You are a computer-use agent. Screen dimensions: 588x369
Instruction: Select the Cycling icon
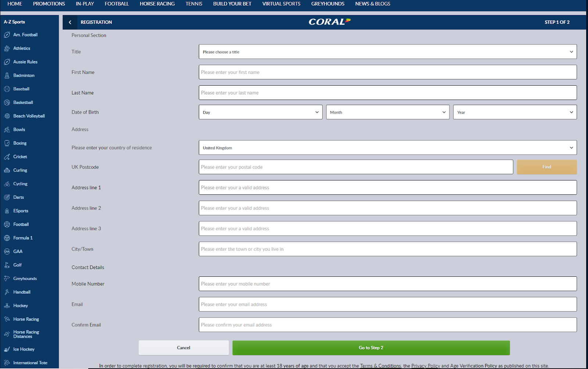coord(7,184)
